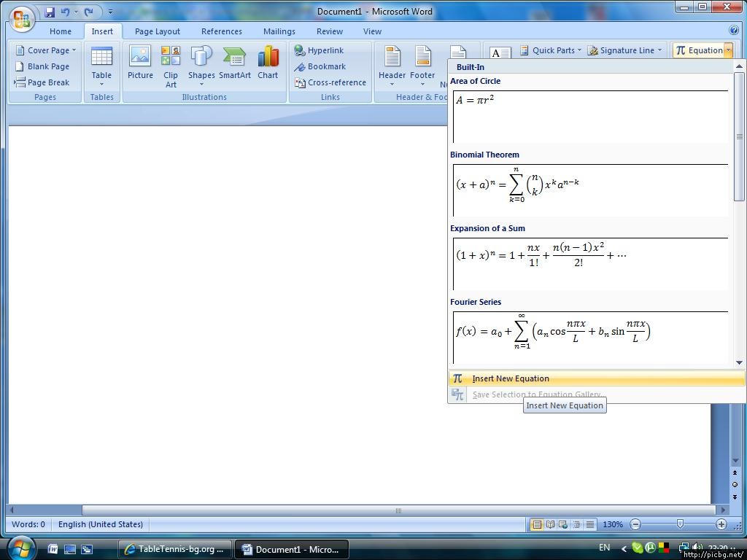Viewport: 747px width, 560px height.
Task: Insert the Fourier Series equation
Action: click(590, 338)
